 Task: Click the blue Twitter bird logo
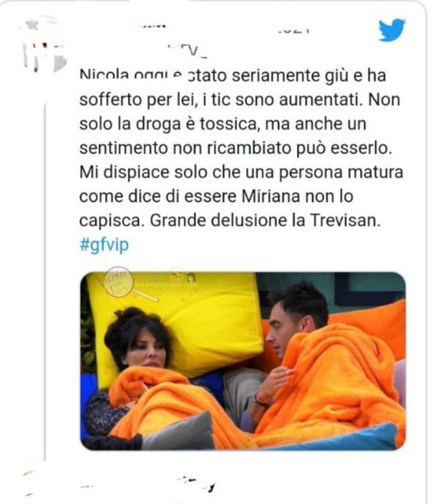391,30
